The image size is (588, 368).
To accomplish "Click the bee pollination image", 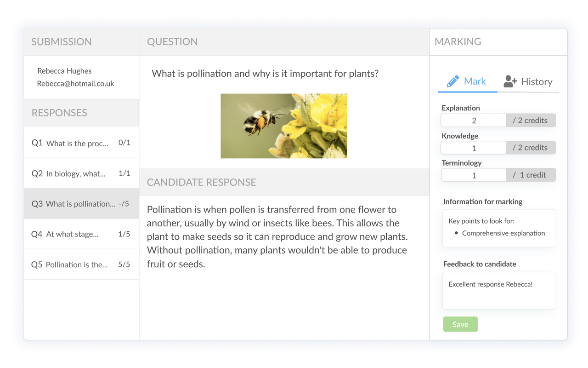I will tap(284, 126).
